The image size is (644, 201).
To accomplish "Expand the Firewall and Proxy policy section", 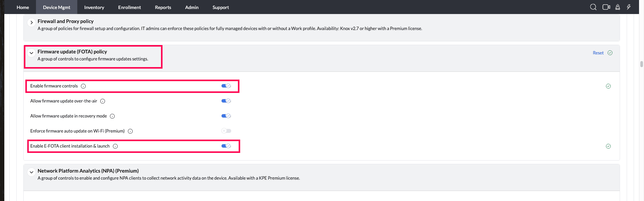I will coord(31,22).
